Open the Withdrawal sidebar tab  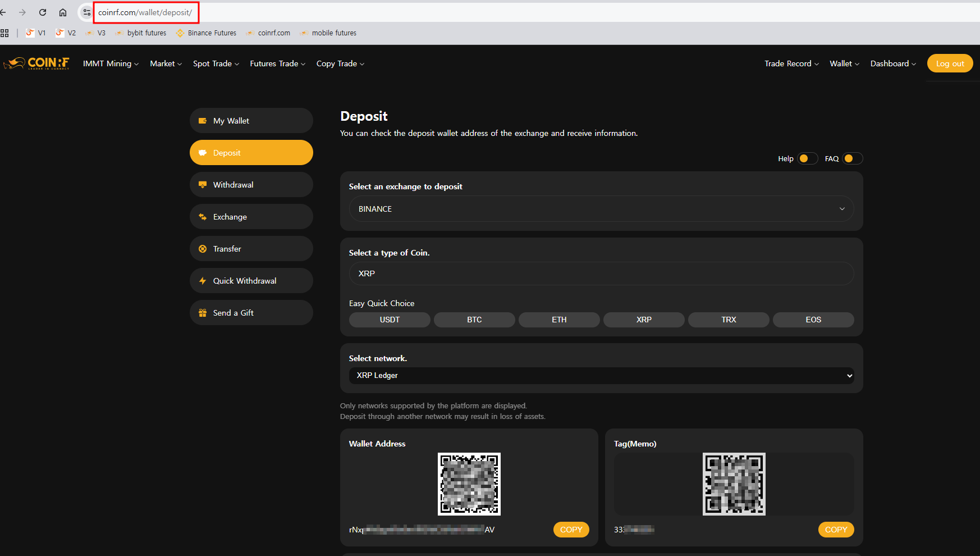251,185
